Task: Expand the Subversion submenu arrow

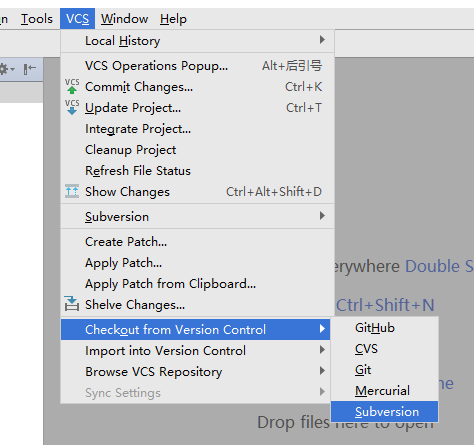Action: pos(322,216)
